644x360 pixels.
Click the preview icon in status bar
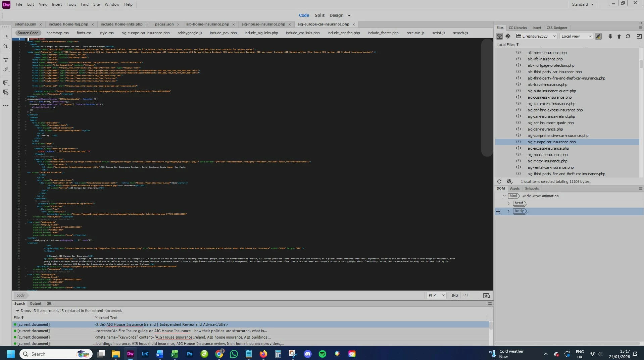pos(486,296)
